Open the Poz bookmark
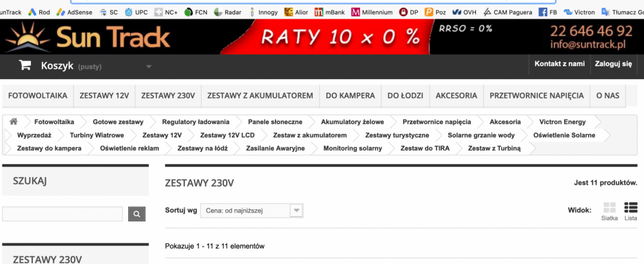 pos(435,12)
